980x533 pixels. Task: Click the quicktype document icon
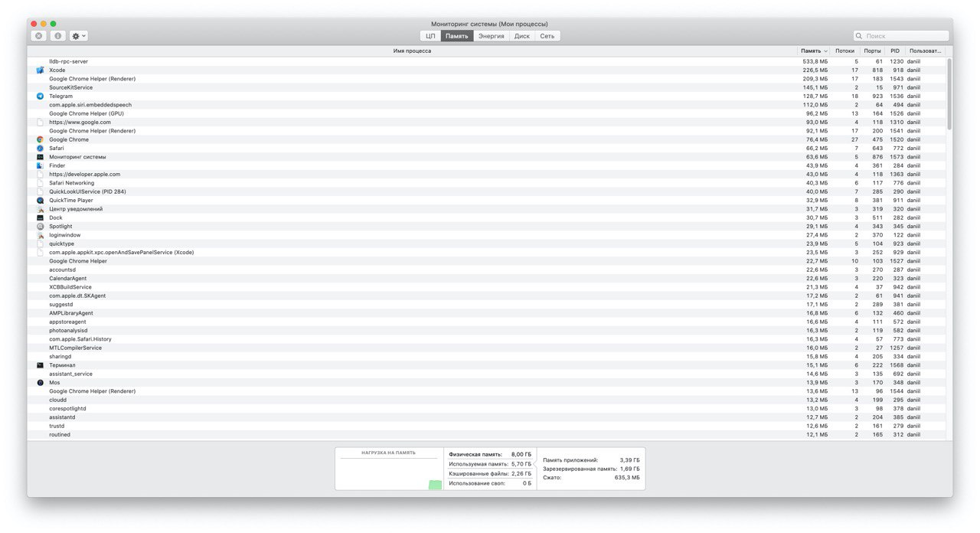pos(41,244)
